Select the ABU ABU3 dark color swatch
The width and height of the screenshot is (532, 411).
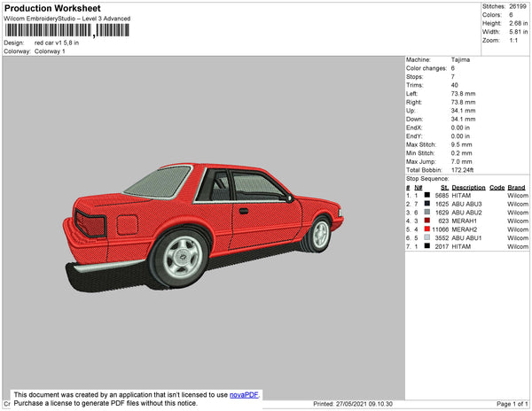[x=427, y=204]
